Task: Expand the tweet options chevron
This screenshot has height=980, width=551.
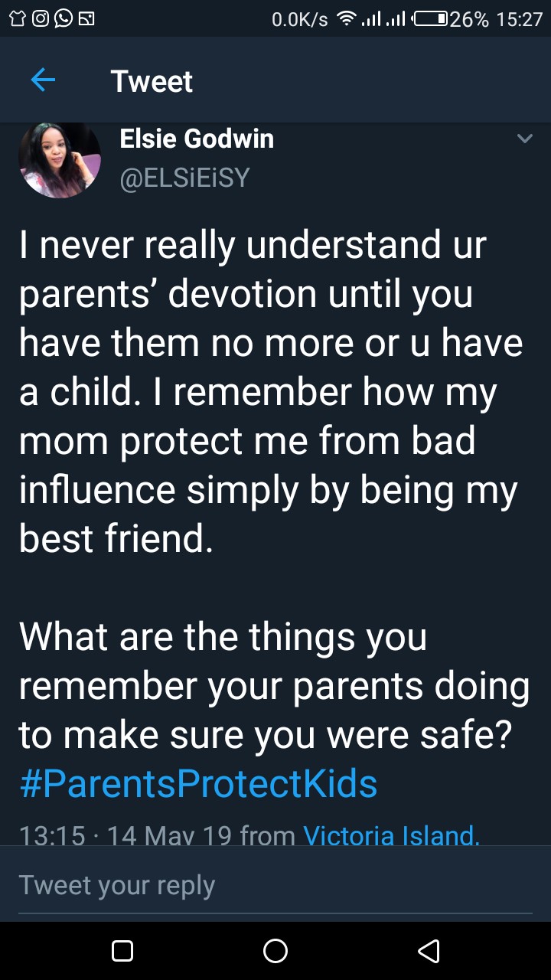Action: click(x=524, y=139)
